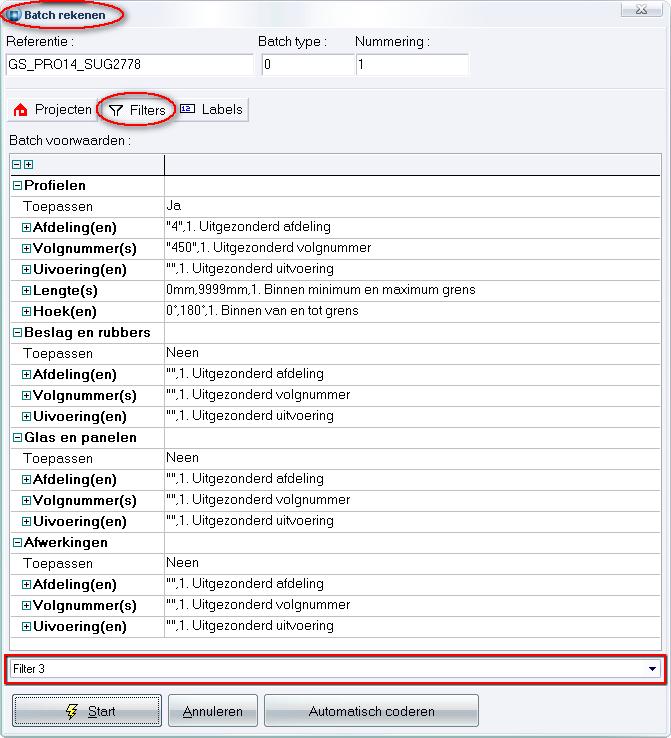Click the Annuleren button
The height and width of the screenshot is (738, 671).
pos(213,711)
